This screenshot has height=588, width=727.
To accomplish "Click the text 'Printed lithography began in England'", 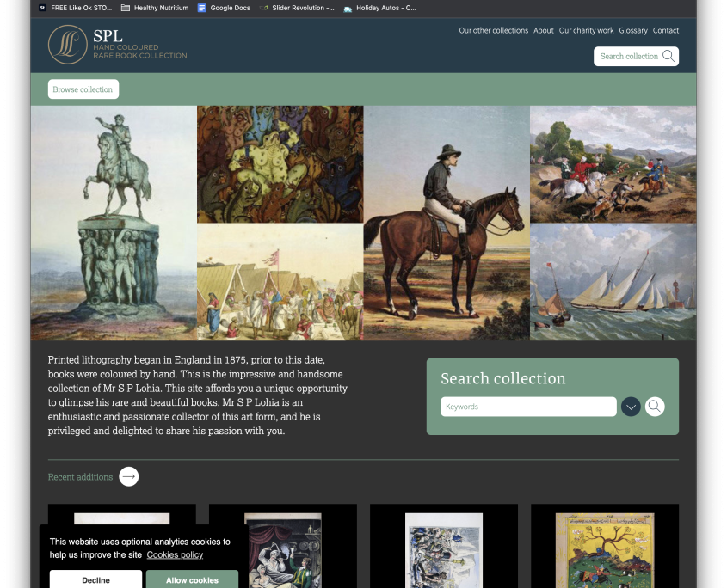I will pos(129,359).
